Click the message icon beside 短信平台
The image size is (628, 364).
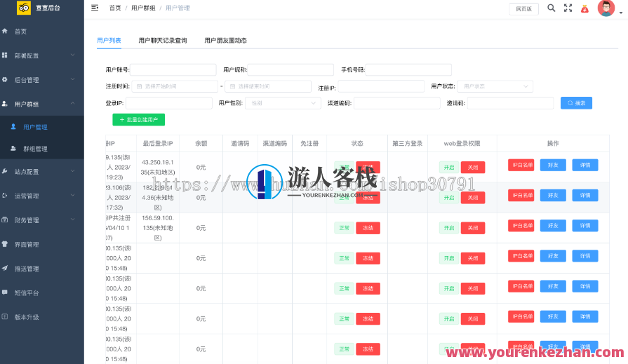(5, 292)
